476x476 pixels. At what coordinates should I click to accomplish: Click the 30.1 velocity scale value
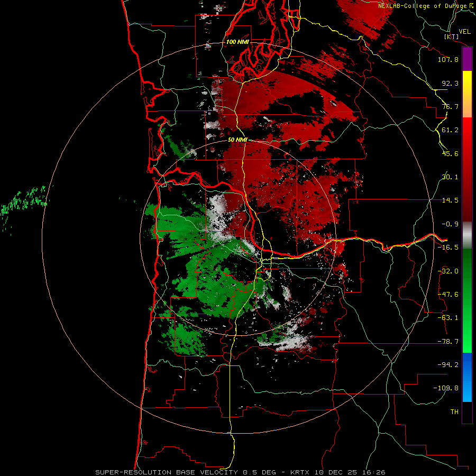tap(450, 177)
